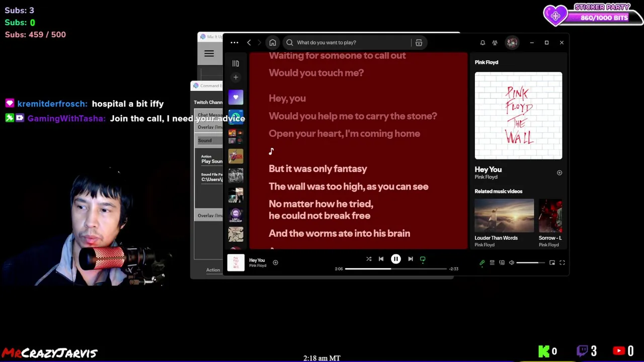Open the Friend Activity icon
This screenshot has height=362, width=644.
pyautogui.click(x=495, y=43)
